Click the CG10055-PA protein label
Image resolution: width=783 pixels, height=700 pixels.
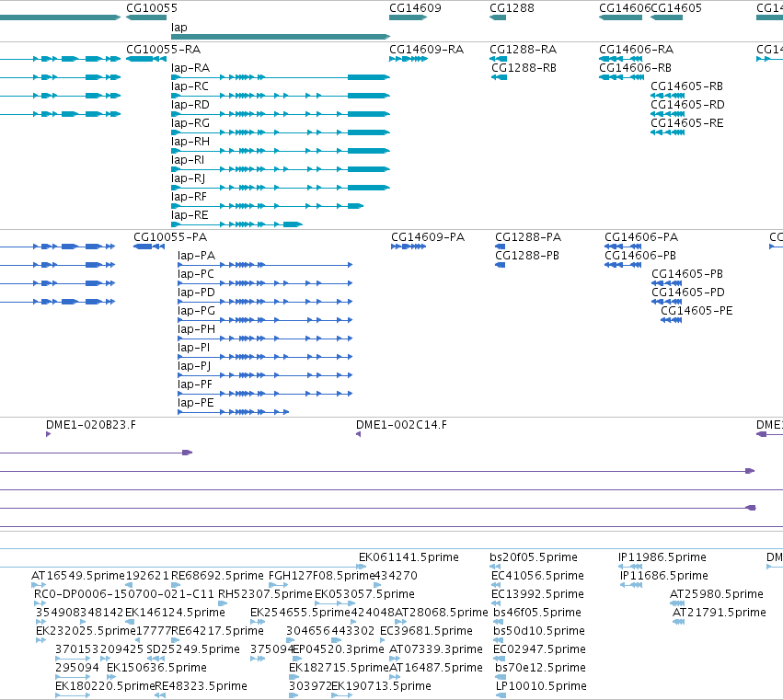(x=170, y=237)
